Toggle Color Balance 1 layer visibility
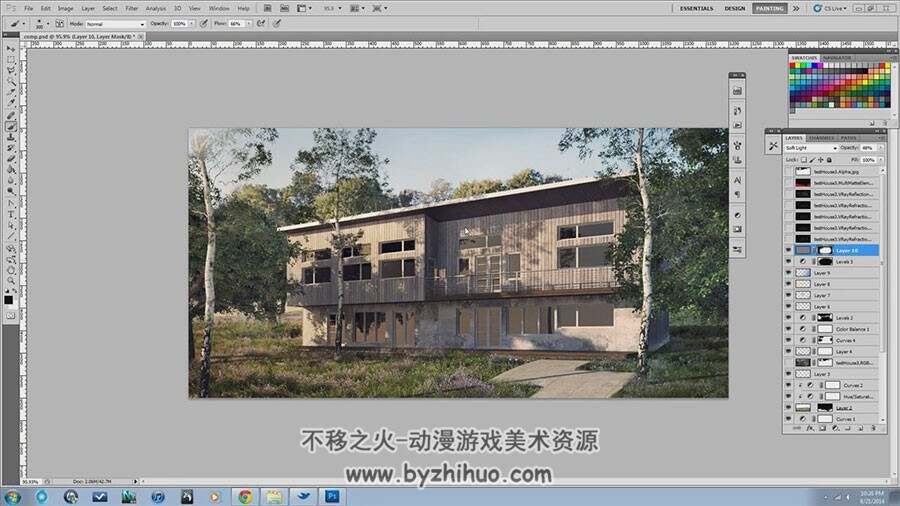Image resolution: width=900 pixels, height=506 pixels. pyautogui.click(x=788, y=329)
